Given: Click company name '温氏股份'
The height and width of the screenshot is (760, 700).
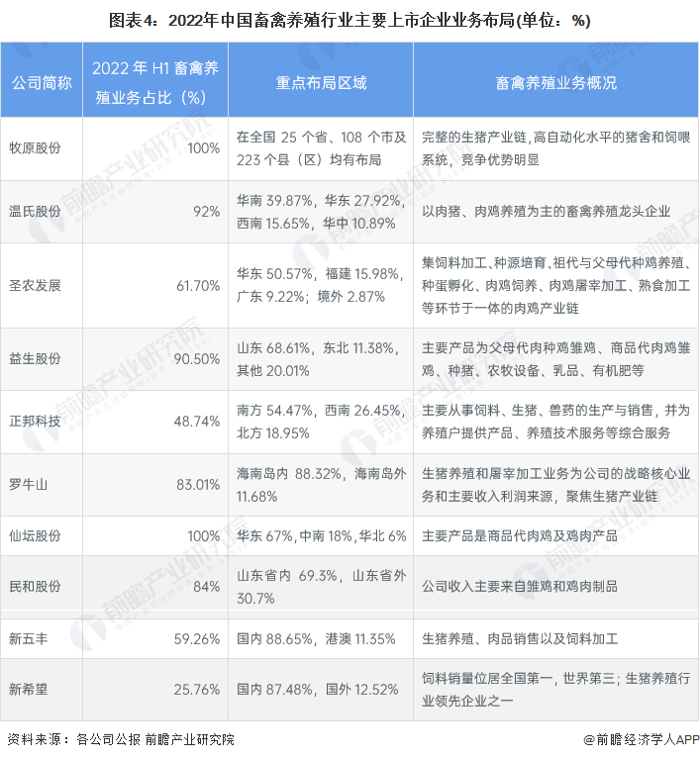Looking at the screenshot, I should [35, 212].
